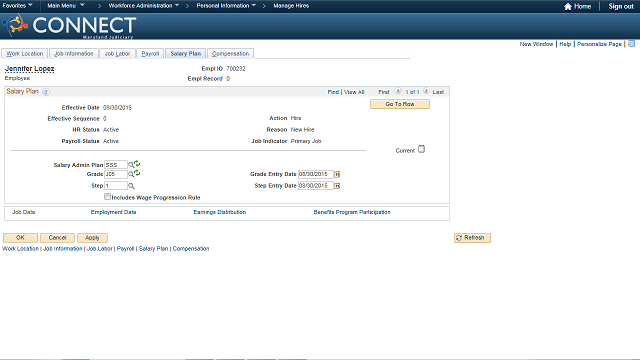Click the Step Entry Date field
The height and width of the screenshot is (360, 640).
tap(316, 186)
